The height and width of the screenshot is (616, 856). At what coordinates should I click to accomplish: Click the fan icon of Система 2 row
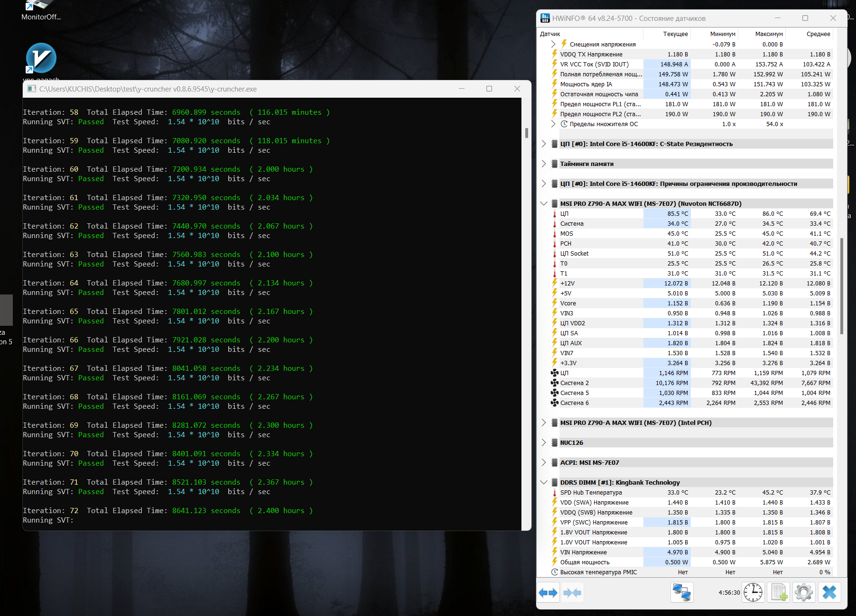point(554,383)
